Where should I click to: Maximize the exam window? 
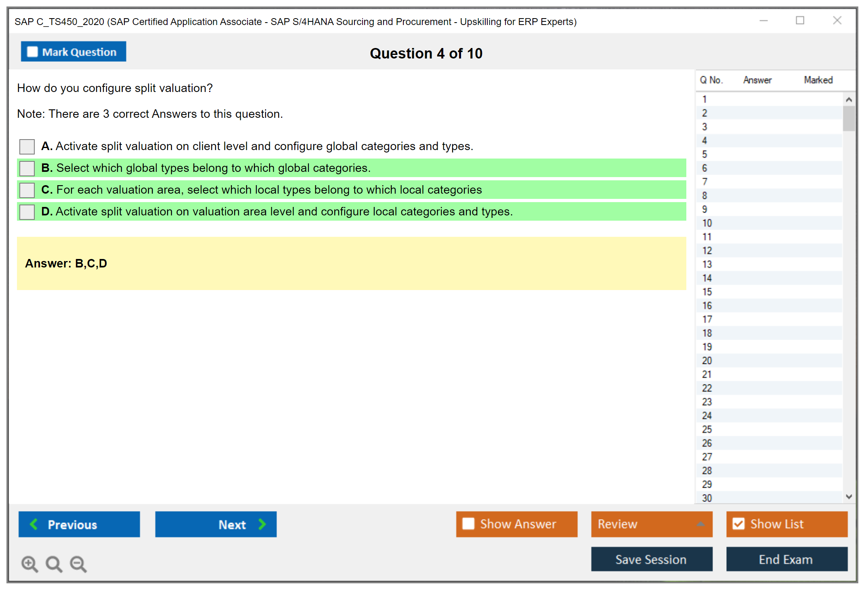click(x=800, y=21)
